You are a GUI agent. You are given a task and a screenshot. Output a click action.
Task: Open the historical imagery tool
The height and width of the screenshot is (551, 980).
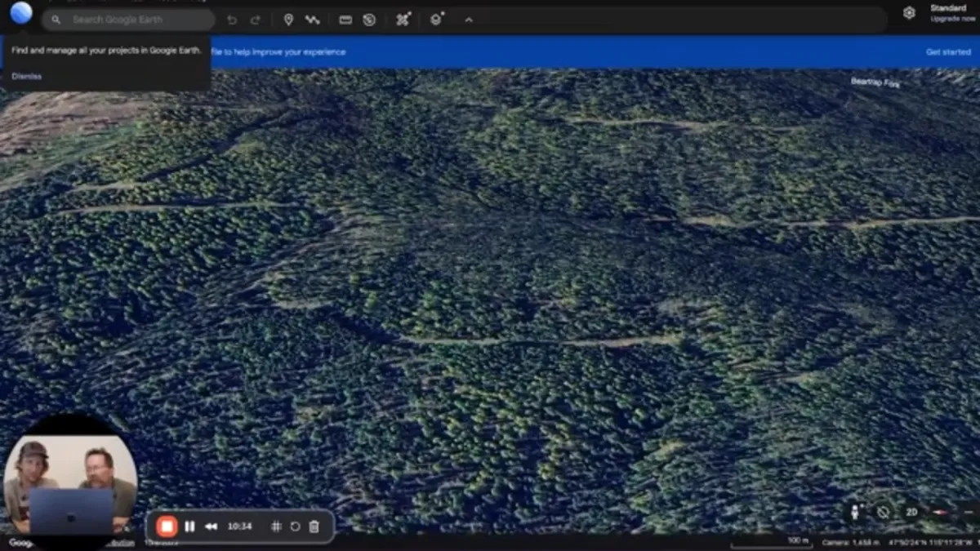coord(369,20)
